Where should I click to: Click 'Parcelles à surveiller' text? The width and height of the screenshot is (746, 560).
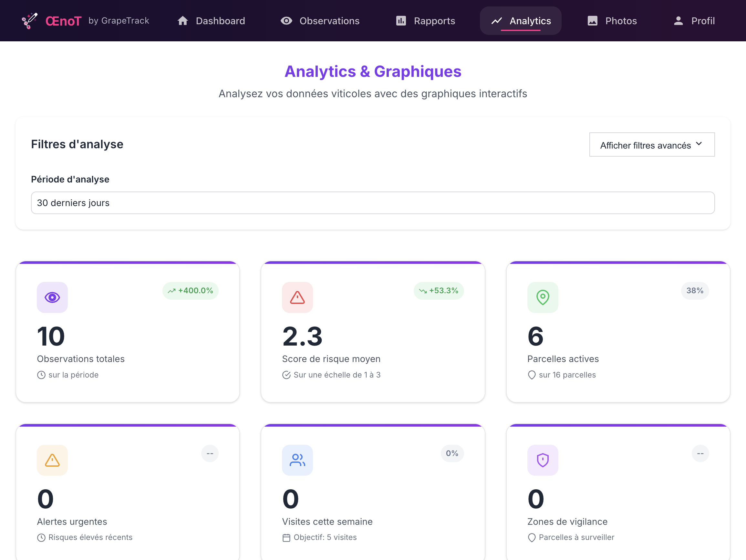[576, 537]
